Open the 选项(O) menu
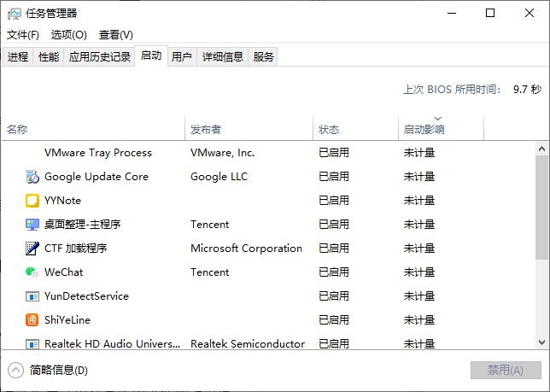The width and height of the screenshot is (550, 392). pyautogui.click(x=68, y=35)
